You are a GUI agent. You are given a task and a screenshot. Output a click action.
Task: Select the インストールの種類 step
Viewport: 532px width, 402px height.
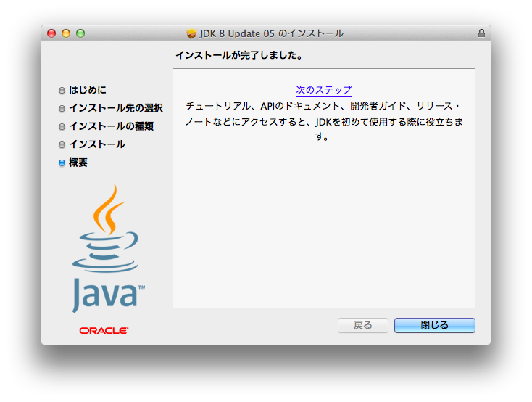[112, 126]
